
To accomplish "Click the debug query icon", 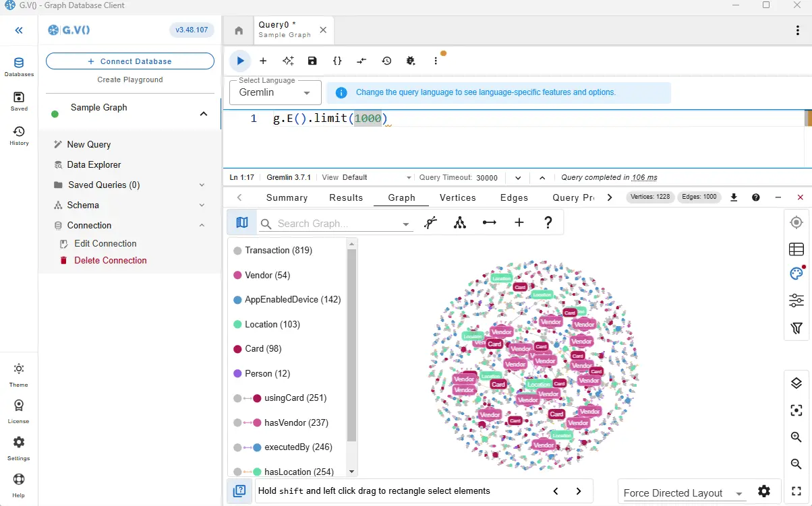I will (x=411, y=61).
